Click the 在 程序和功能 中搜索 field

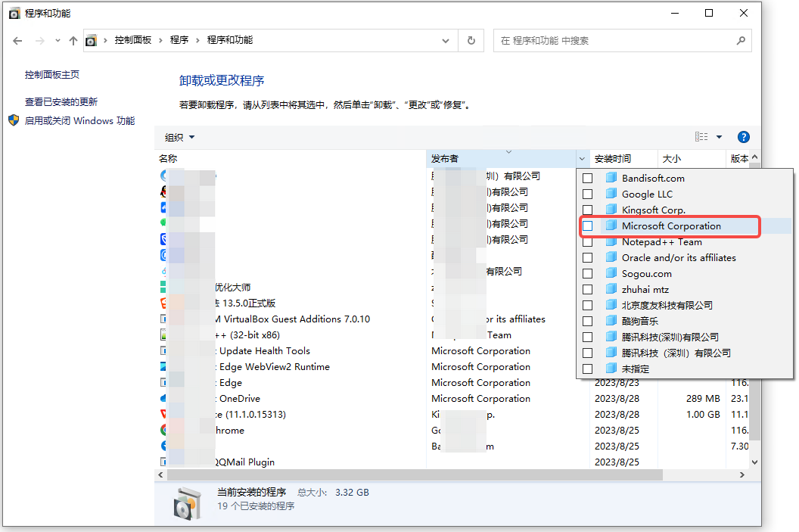coord(622,40)
